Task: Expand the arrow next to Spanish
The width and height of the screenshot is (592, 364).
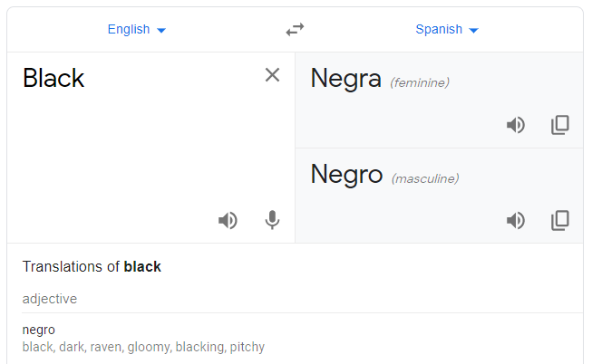Action: click(x=473, y=31)
